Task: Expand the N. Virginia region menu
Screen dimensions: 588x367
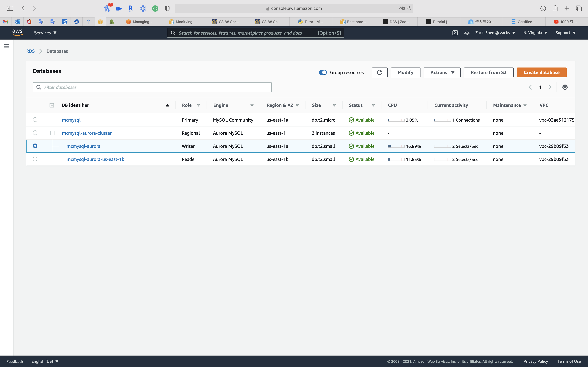Action: pyautogui.click(x=535, y=33)
